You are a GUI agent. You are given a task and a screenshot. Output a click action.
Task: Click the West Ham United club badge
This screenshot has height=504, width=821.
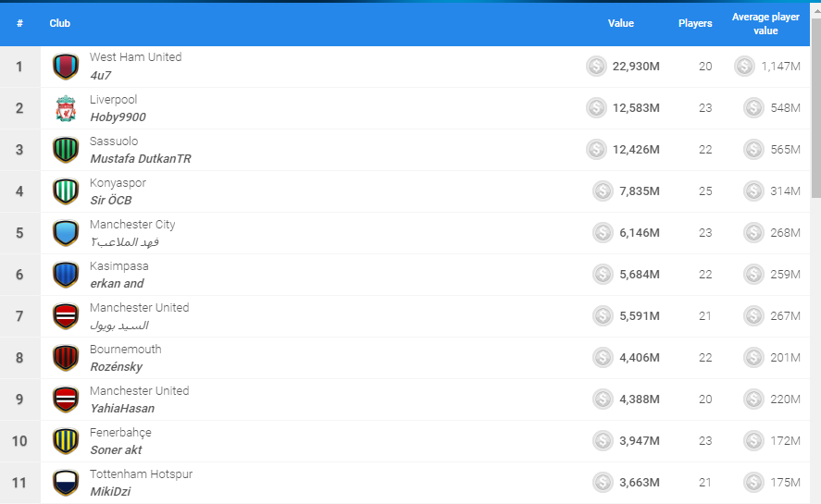click(x=66, y=67)
